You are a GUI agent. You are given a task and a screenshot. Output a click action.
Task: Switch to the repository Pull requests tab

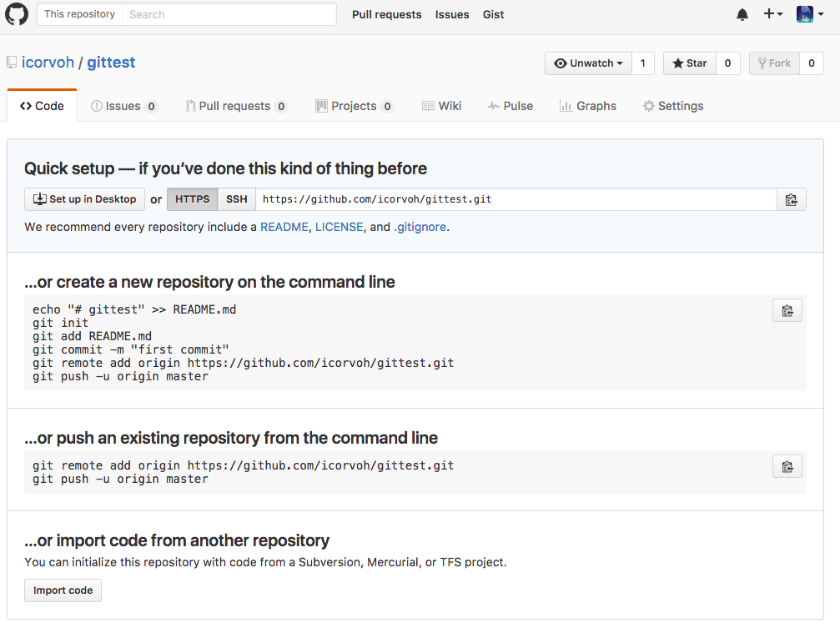click(x=236, y=106)
